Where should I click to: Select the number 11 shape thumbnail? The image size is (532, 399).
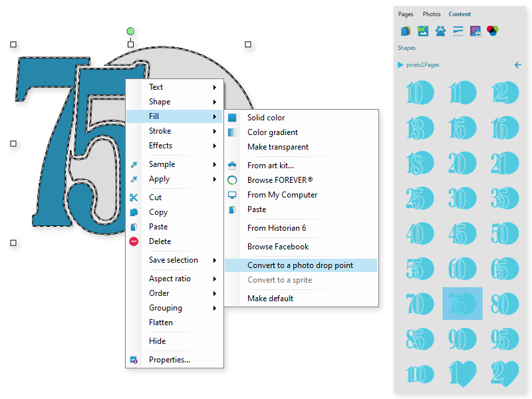[x=462, y=92]
